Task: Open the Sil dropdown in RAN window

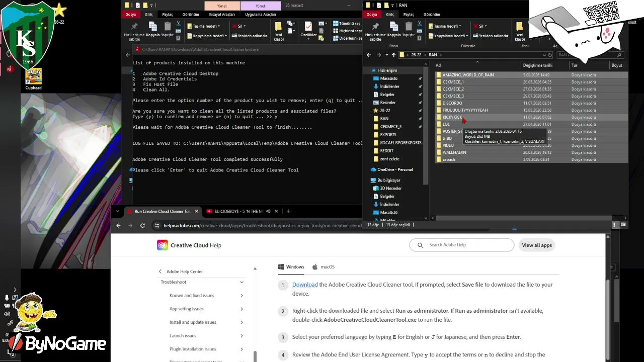Action: coord(480,26)
